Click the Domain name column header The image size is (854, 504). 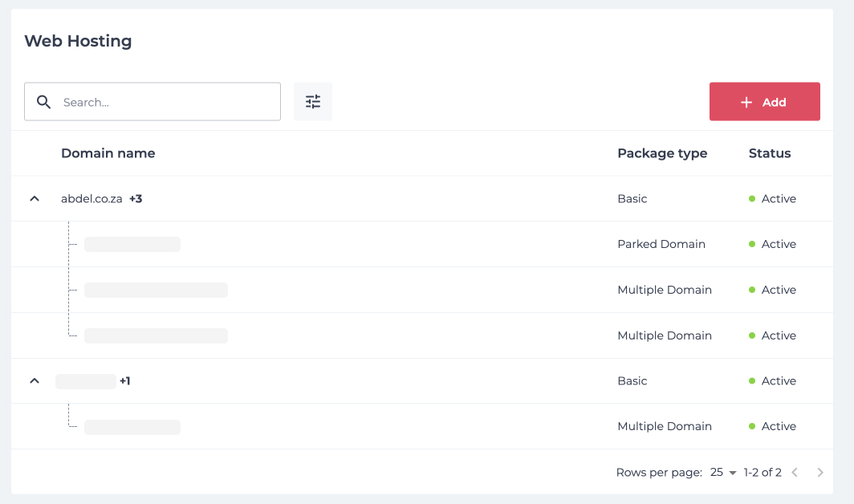[108, 153]
